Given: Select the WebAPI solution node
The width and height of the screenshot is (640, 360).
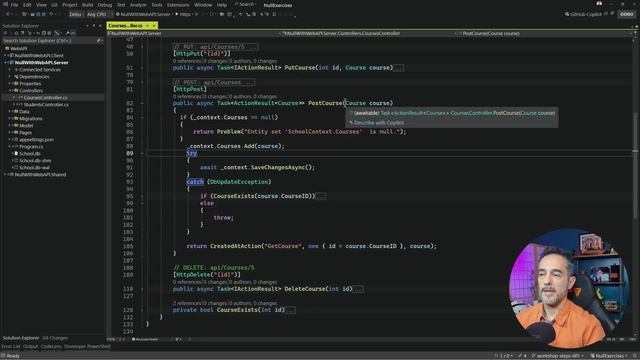Looking at the screenshot, I should click(19, 49).
